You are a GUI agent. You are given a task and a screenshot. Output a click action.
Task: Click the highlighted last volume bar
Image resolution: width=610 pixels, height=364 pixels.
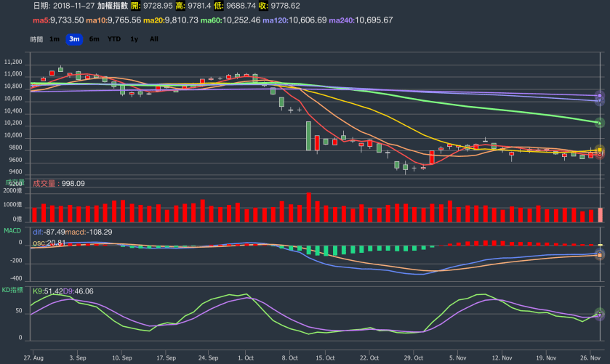coord(600,215)
